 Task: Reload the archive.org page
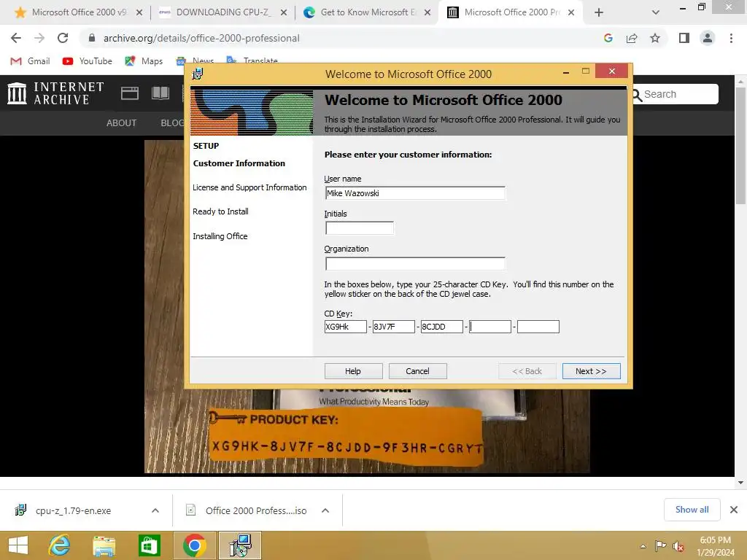pos(63,38)
